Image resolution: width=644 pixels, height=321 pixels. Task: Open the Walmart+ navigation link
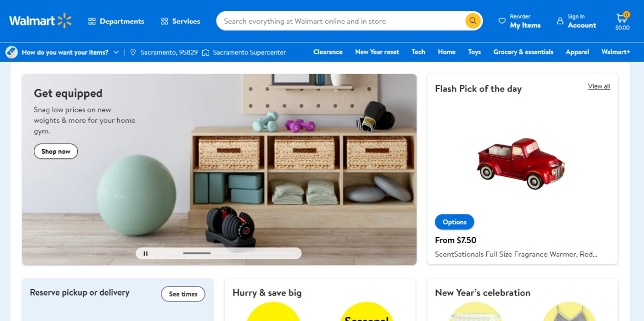[616, 52]
